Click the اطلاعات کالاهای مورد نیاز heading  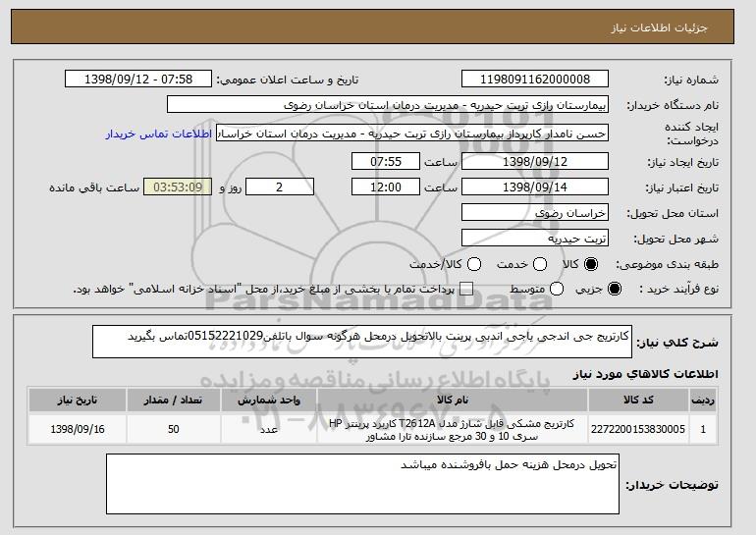645,374
